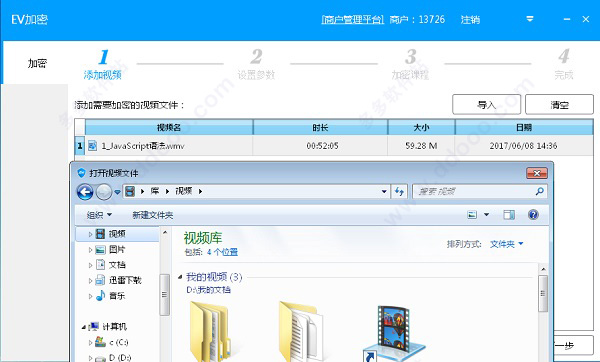The image size is (600, 362).
Task: Open the 组织 dropdown menu
Action: (x=99, y=215)
